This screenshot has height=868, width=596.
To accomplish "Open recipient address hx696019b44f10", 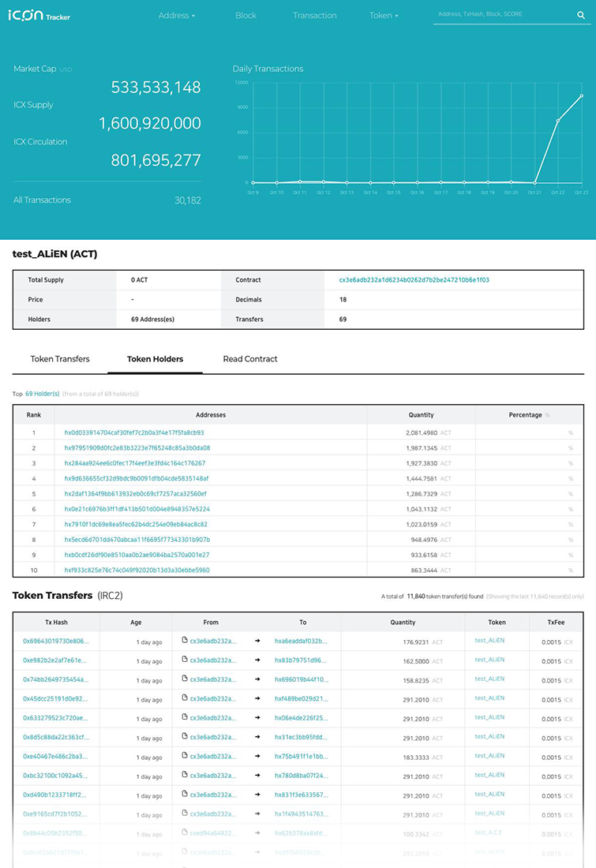I will pos(302,679).
